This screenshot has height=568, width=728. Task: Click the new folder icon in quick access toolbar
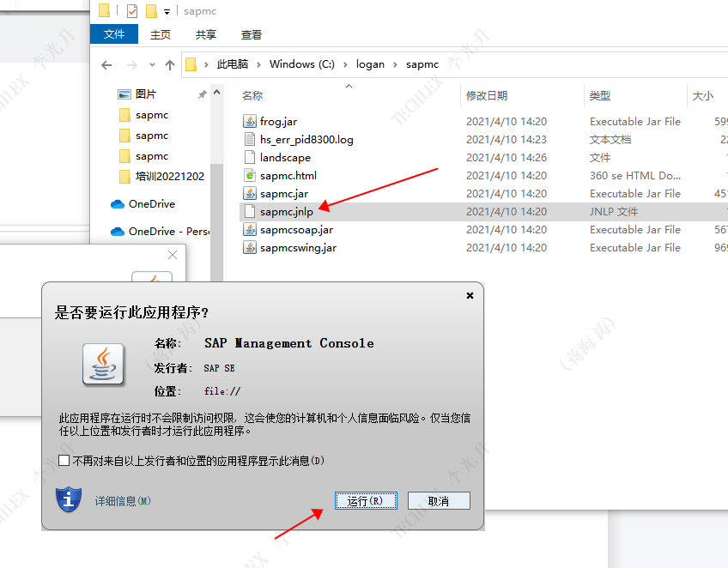(x=151, y=10)
